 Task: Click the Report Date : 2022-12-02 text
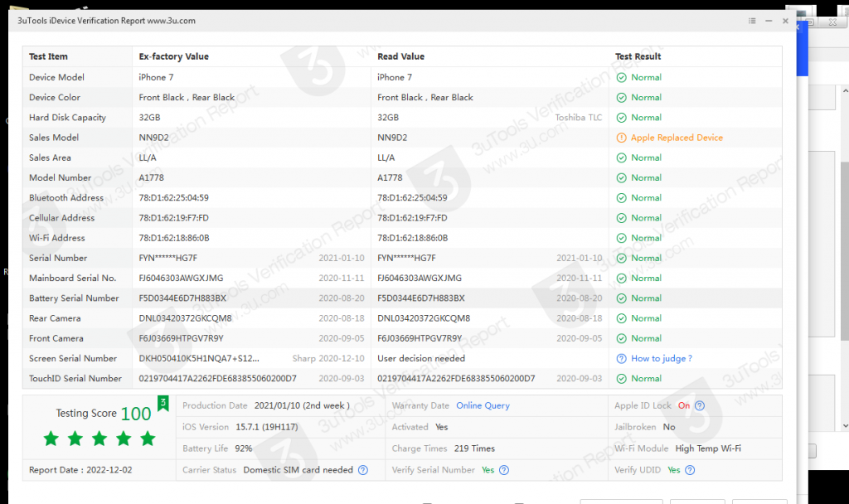80,470
